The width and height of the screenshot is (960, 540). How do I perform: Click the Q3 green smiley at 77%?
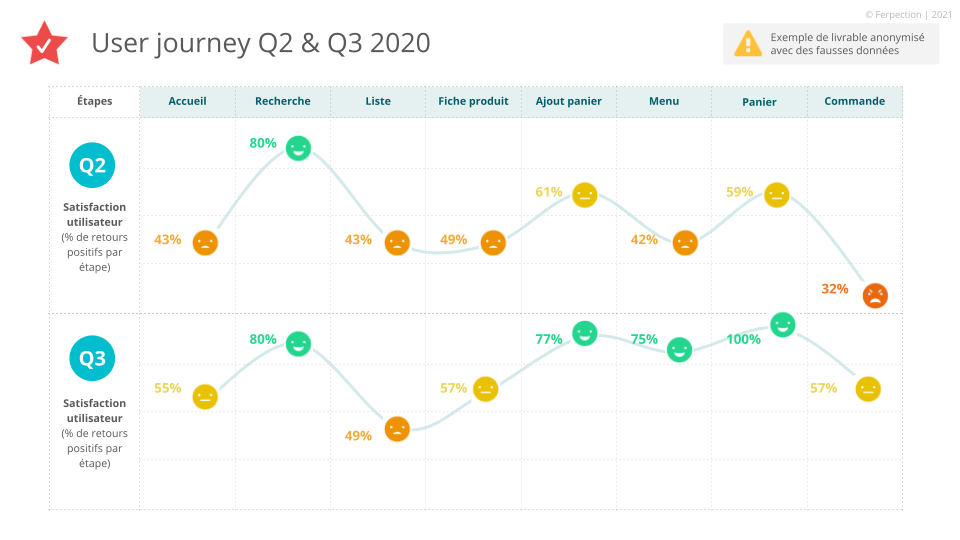585,333
